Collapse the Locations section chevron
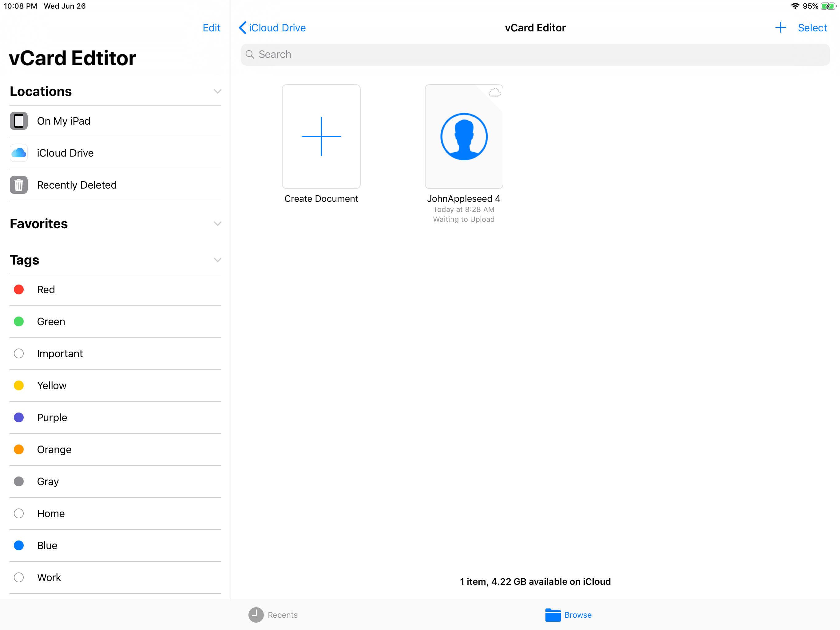This screenshot has height=630, width=840. click(x=218, y=92)
